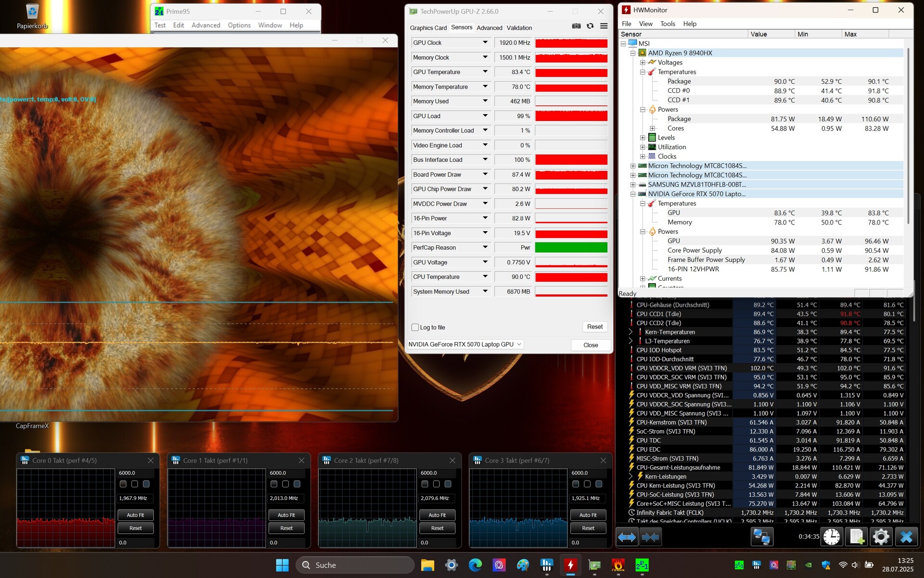Switch to HWiNFO taskbar icon
Image resolution: width=924 pixels, height=578 pixels.
pos(547,565)
